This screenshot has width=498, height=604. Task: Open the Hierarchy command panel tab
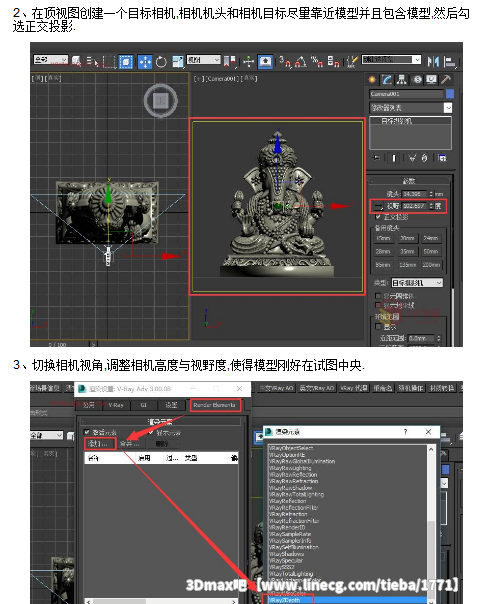pyautogui.click(x=402, y=80)
